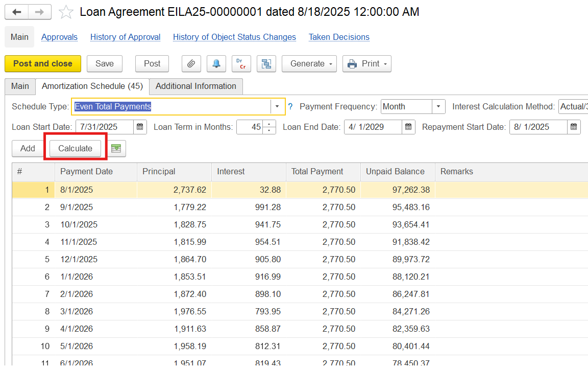Click the forward navigation arrow

click(39, 12)
